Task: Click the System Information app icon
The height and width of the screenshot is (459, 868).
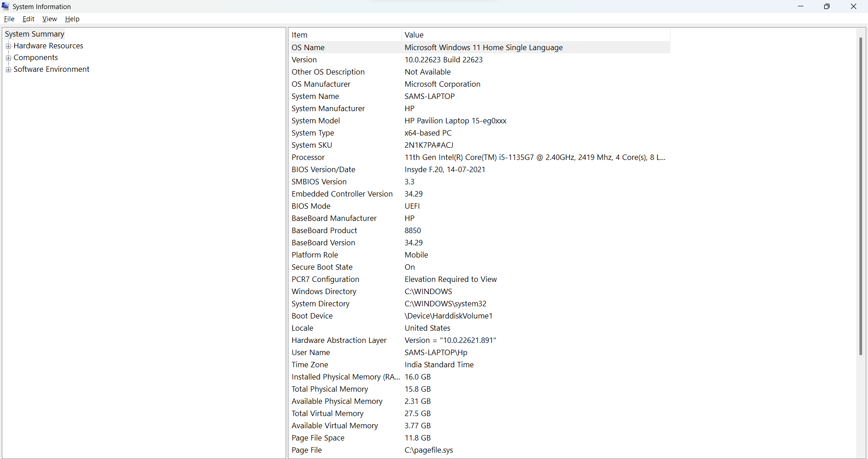Action: pyautogui.click(x=5, y=6)
